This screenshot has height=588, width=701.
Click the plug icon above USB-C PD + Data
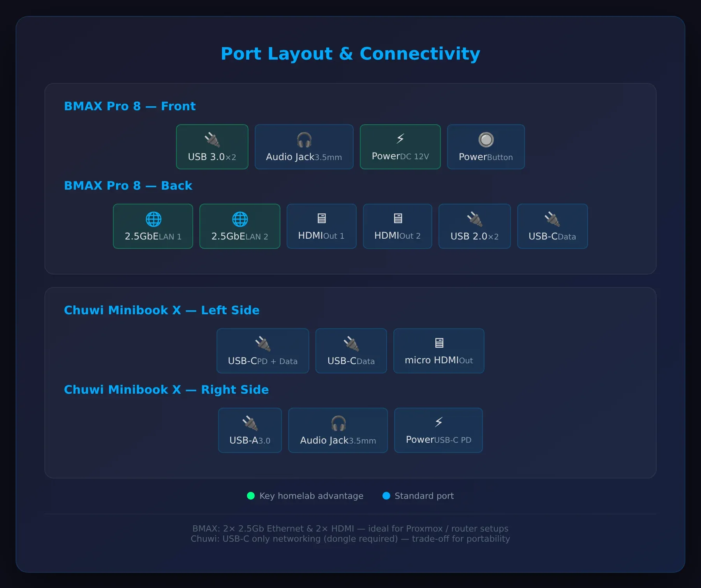tap(263, 343)
